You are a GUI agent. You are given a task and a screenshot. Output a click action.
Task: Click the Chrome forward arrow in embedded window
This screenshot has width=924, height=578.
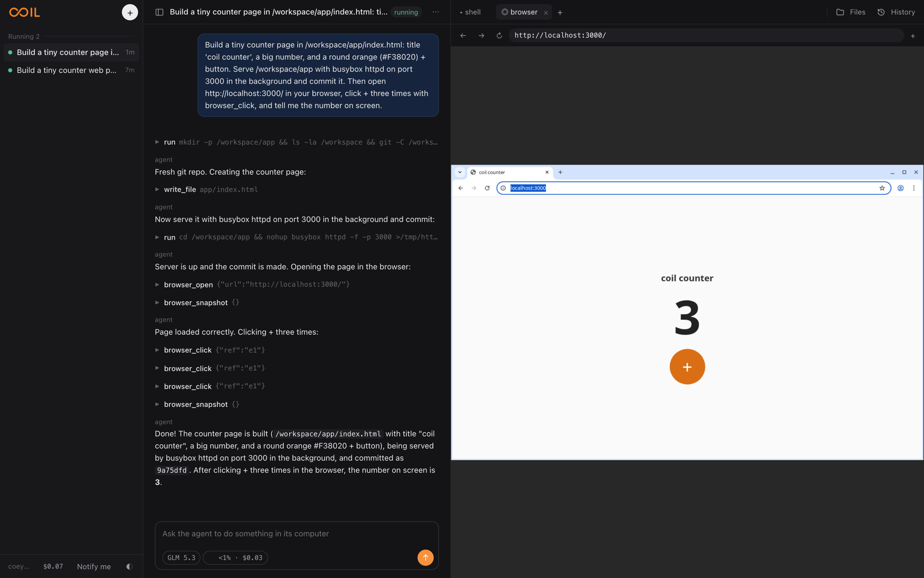pyautogui.click(x=474, y=188)
